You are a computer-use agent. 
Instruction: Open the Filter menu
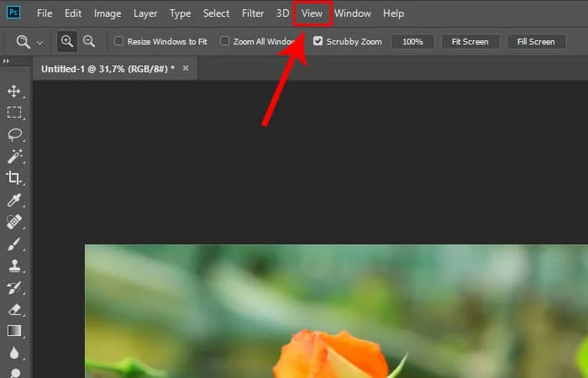click(x=253, y=13)
